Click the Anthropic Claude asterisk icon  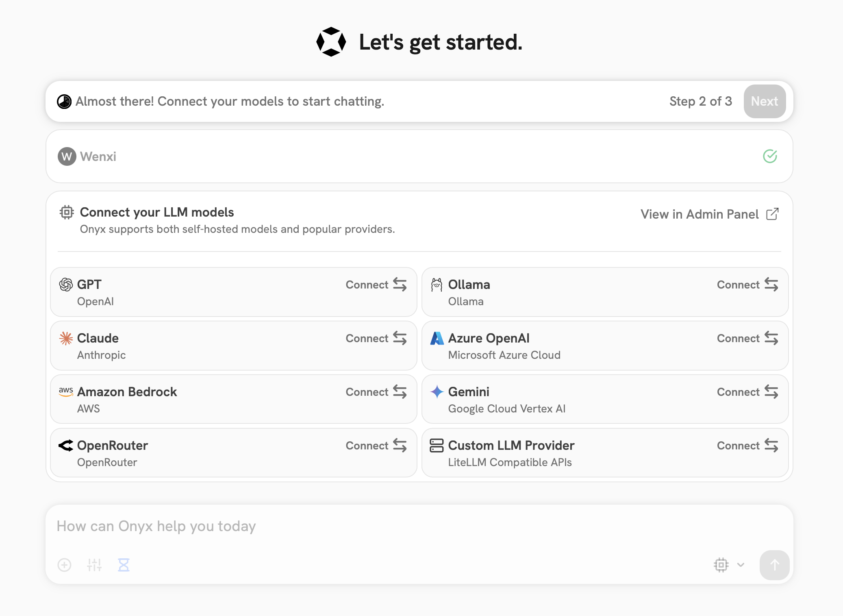point(66,338)
